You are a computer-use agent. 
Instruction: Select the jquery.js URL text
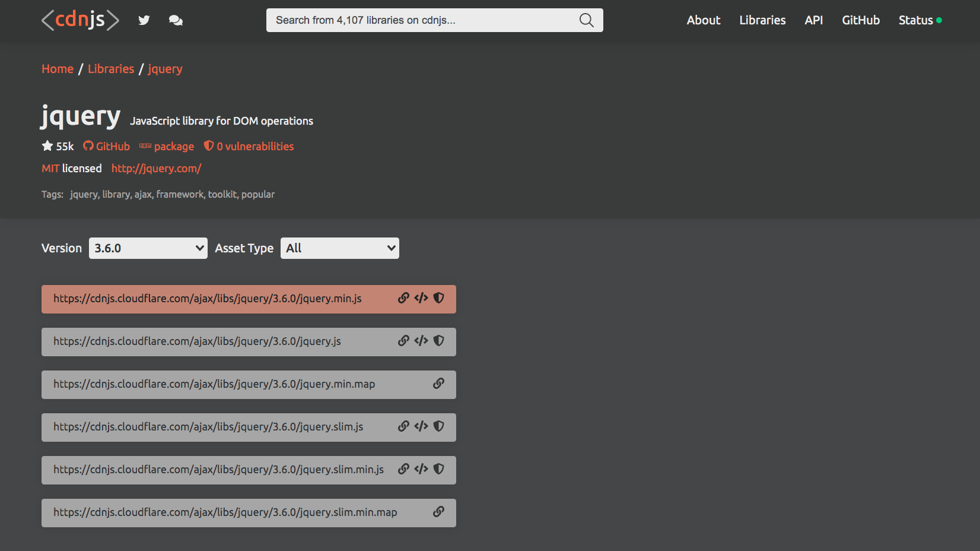tap(197, 341)
